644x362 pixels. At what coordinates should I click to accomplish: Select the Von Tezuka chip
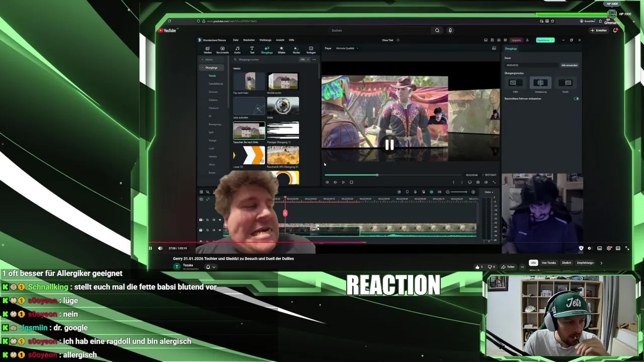[x=549, y=262]
